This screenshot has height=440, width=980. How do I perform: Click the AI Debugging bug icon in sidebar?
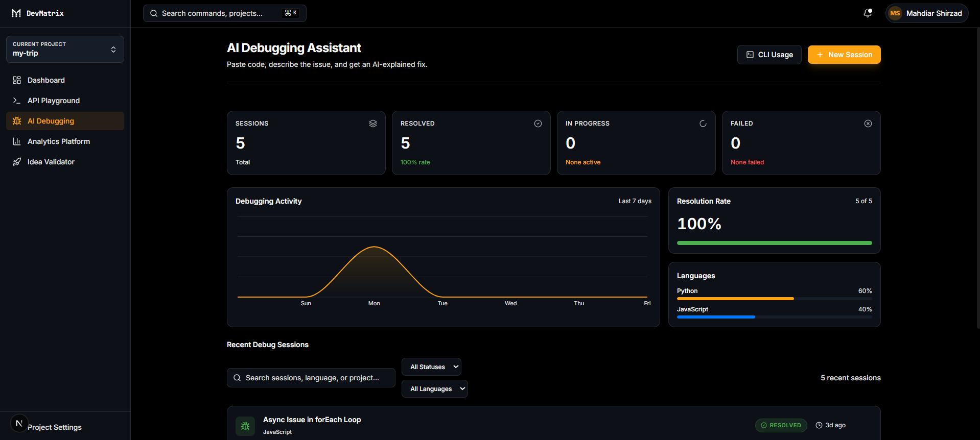point(17,121)
